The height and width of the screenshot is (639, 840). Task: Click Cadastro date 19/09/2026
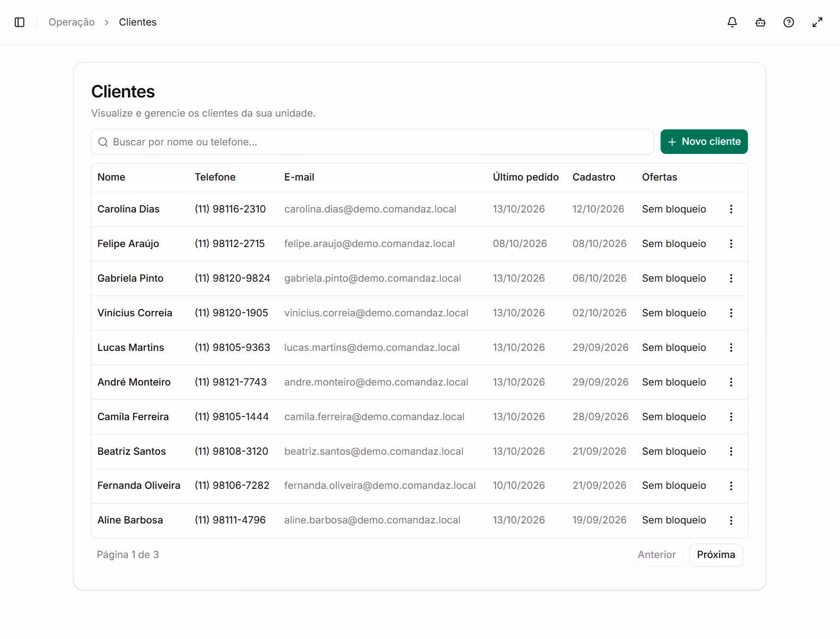(x=599, y=520)
